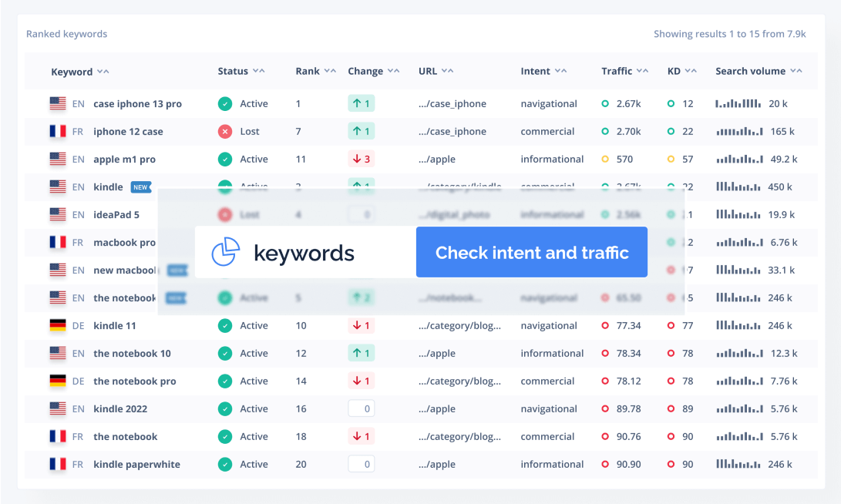
Task: Sort results by the Rank header
Action: tap(315, 71)
